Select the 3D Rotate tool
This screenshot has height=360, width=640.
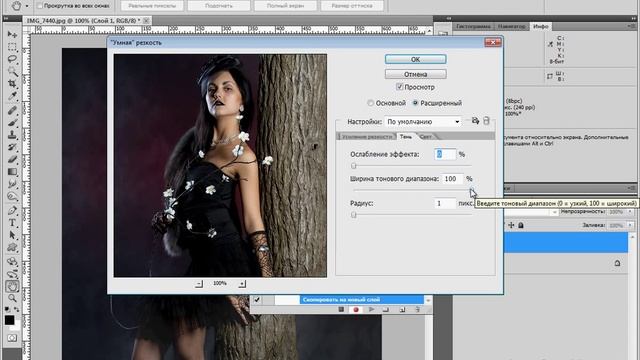coord(12,261)
